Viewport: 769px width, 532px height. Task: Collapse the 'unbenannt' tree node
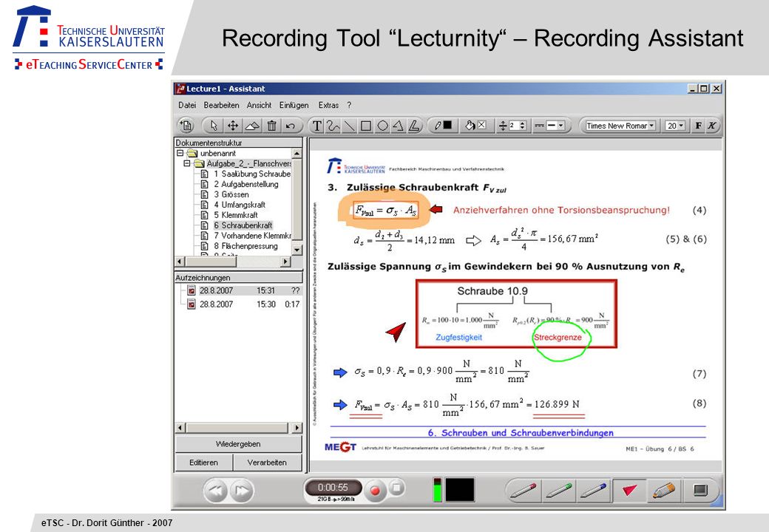(x=180, y=153)
